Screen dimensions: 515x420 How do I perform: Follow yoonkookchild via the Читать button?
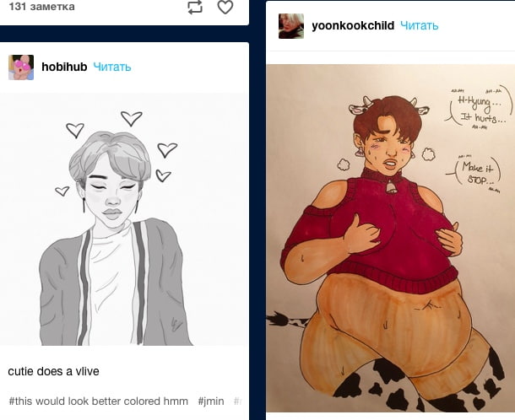click(x=420, y=25)
